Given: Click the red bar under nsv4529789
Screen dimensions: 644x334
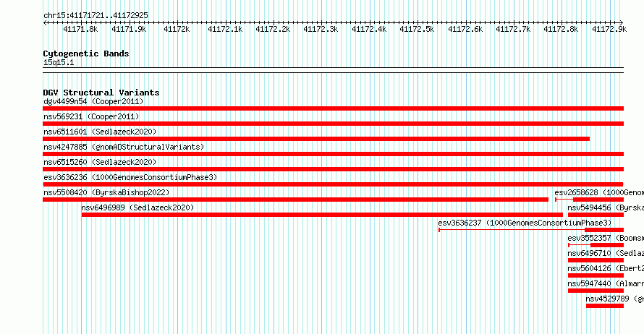Looking at the screenshot, I should click(x=605, y=306).
